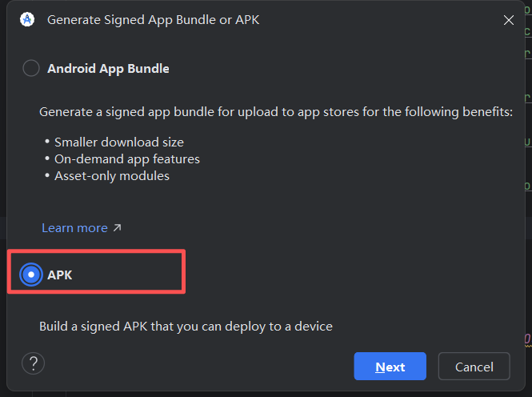Viewport: 532px width, 397px height.
Task: Click the dialog title "Generate Signed App Bundle or APK"
Action: click(154, 20)
